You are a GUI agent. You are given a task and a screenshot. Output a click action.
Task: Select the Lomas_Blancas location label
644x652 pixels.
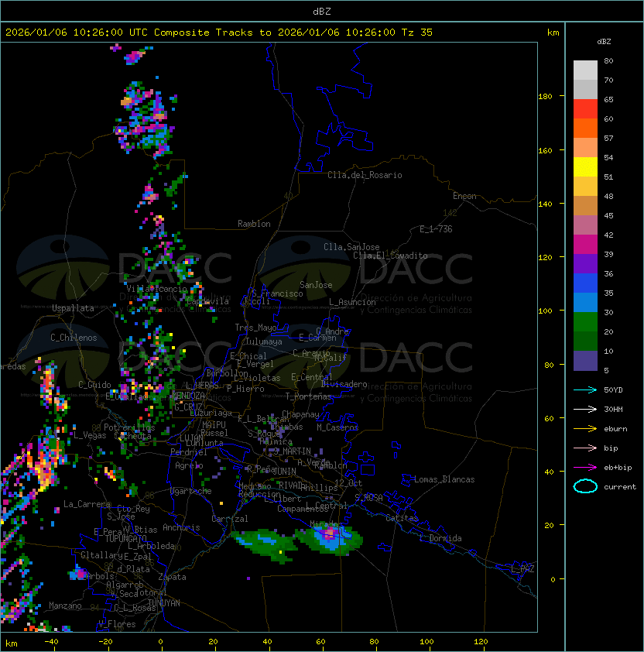444,479
